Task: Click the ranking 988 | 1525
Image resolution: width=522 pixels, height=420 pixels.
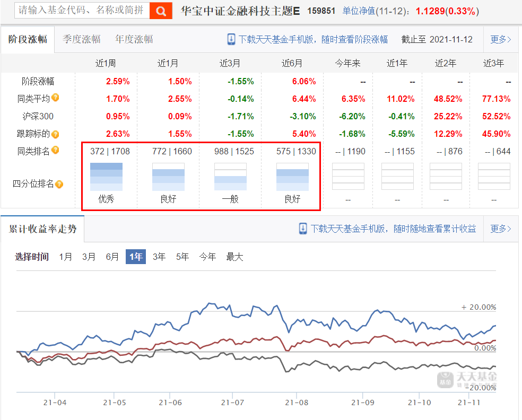Action: pyautogui.click(x=234, y=152)
